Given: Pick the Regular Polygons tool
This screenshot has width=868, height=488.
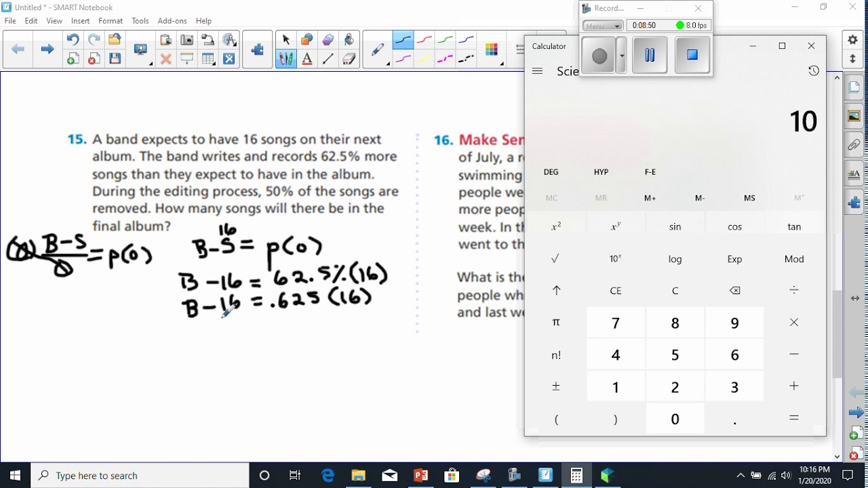Looking at the screenshot, I should point(328,40).
